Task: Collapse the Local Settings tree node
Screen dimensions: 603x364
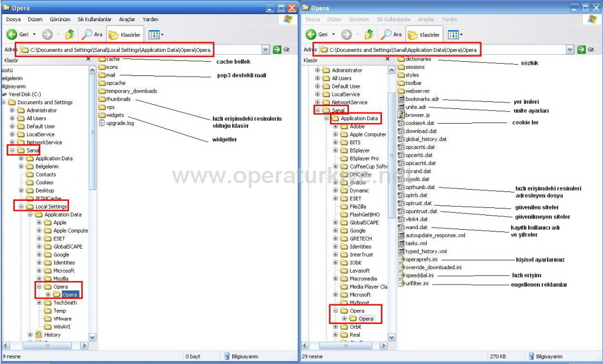Action: tap(22, 207)
